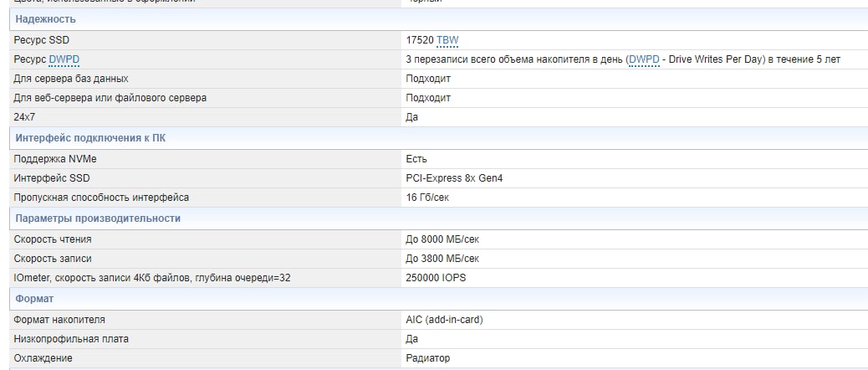Click the Низкопрофильная плата row label
Screen dimensions: 868x370
click(71, 339)
